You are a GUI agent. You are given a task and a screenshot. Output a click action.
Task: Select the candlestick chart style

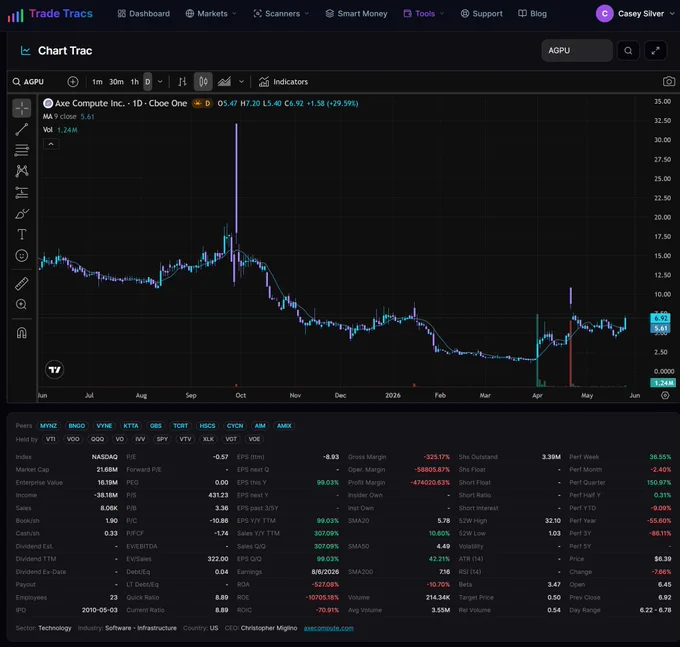click(203, 82)
